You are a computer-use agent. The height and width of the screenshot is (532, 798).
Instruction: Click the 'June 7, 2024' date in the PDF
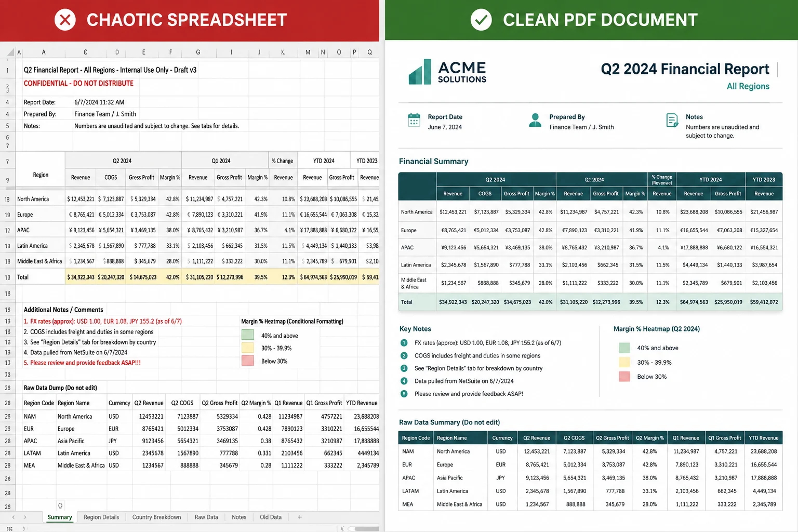coord(445,127)
